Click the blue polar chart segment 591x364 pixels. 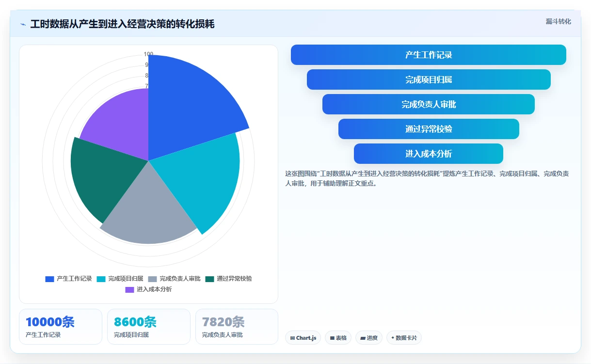189,104
